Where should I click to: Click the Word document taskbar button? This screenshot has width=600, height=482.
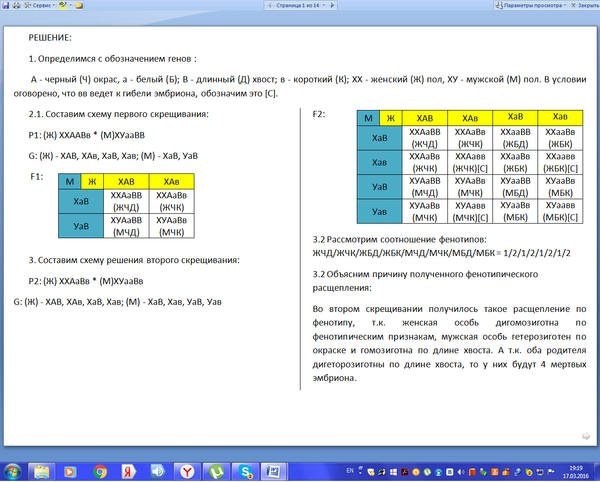click(273, 470)
